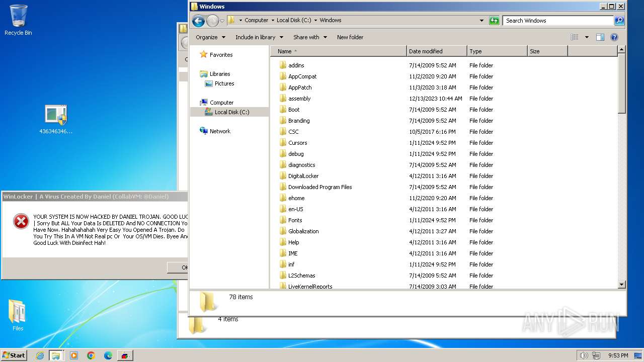The height and width of the screenshot is (362, 644).
Task: Sort by the Size column header
Action: click(x=547, y=51)
